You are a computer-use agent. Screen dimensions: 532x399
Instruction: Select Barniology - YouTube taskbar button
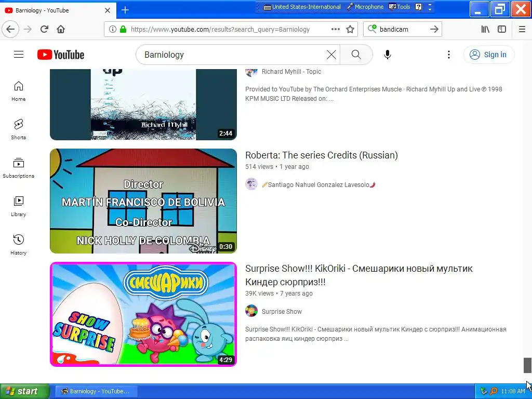(x=96, y=391)
